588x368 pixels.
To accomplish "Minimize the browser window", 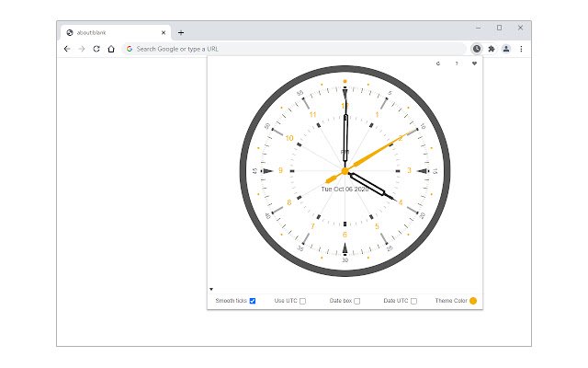I will [478, 28].
